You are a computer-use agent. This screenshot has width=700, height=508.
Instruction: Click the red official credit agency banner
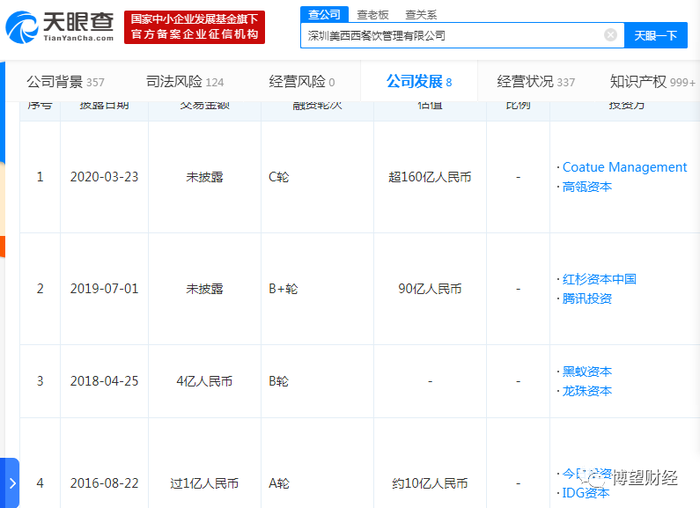(194, 27)
